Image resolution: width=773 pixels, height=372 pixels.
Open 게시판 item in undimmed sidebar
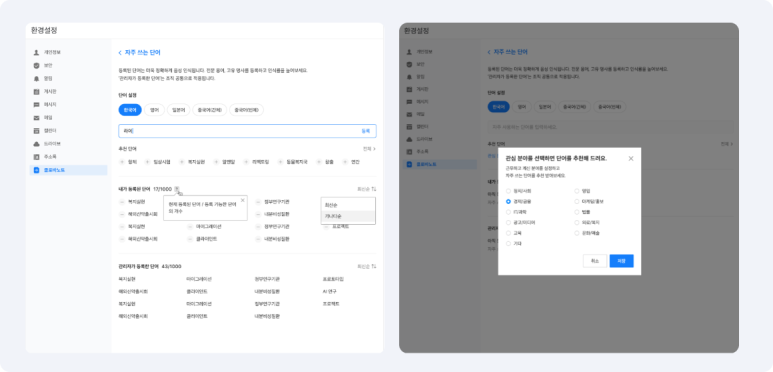point(68,92)
